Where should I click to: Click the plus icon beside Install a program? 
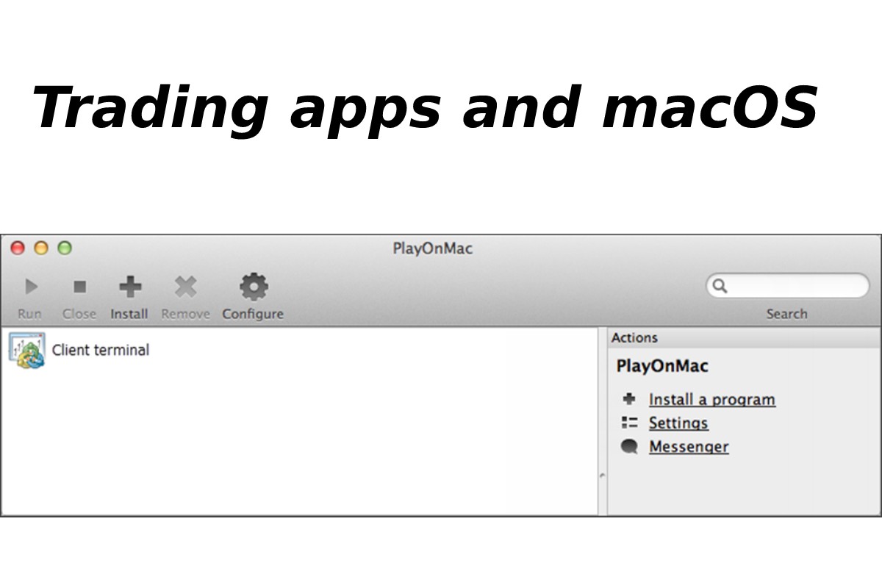pyautogui.click(x=630, y=398)
